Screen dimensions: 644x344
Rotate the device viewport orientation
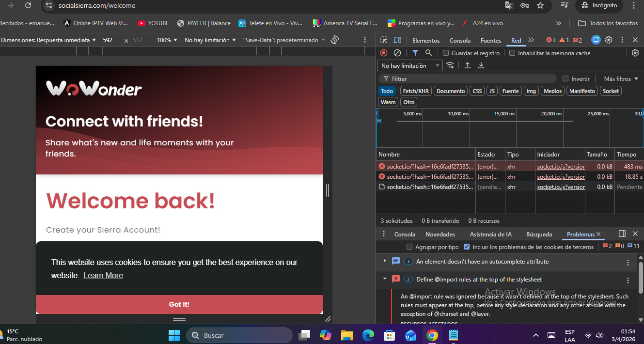point(334,40)
